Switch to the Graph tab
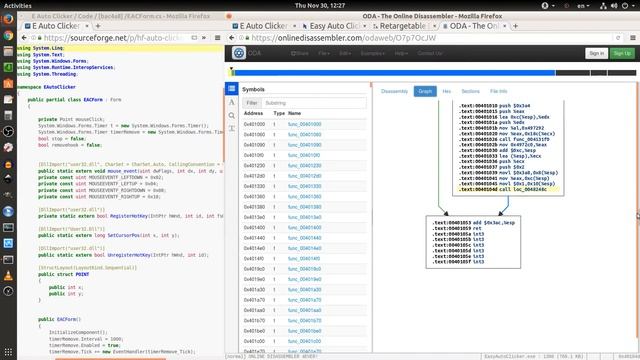This screenshot has height=360, width=640. click(425, 91)
